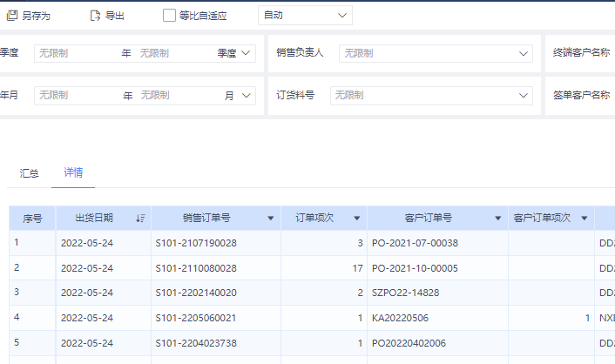Open the 销售负责人 dropdown
Viewport: 615px width, 364px height.
(436, 53)
